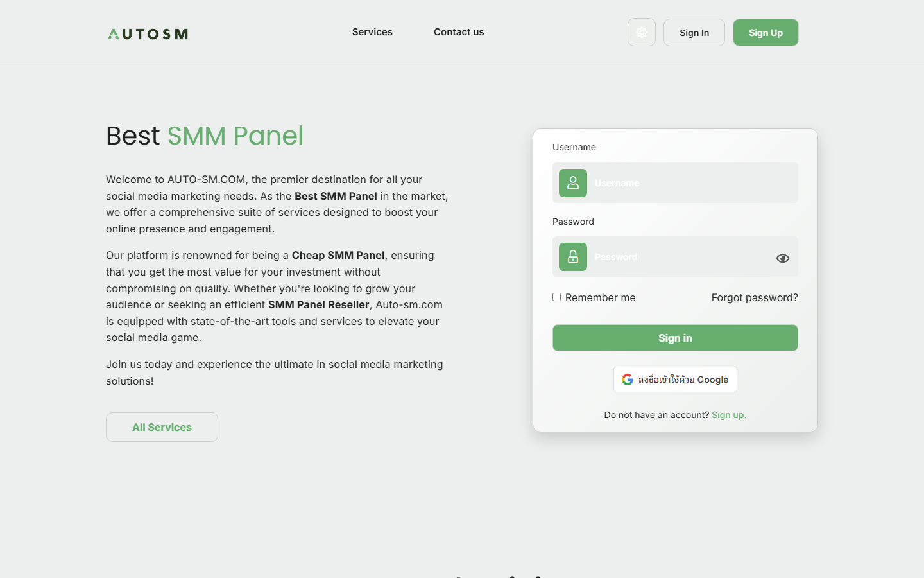Viewport: 924px width, 578px height.
Task: Go to Contact us page
Action: click(x=458, y=32)
